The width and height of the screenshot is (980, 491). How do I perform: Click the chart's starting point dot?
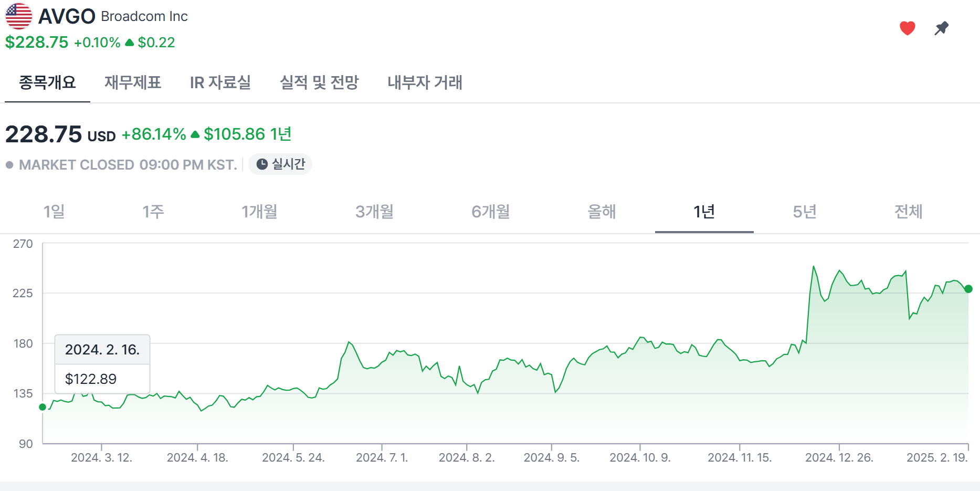[43, 407]
